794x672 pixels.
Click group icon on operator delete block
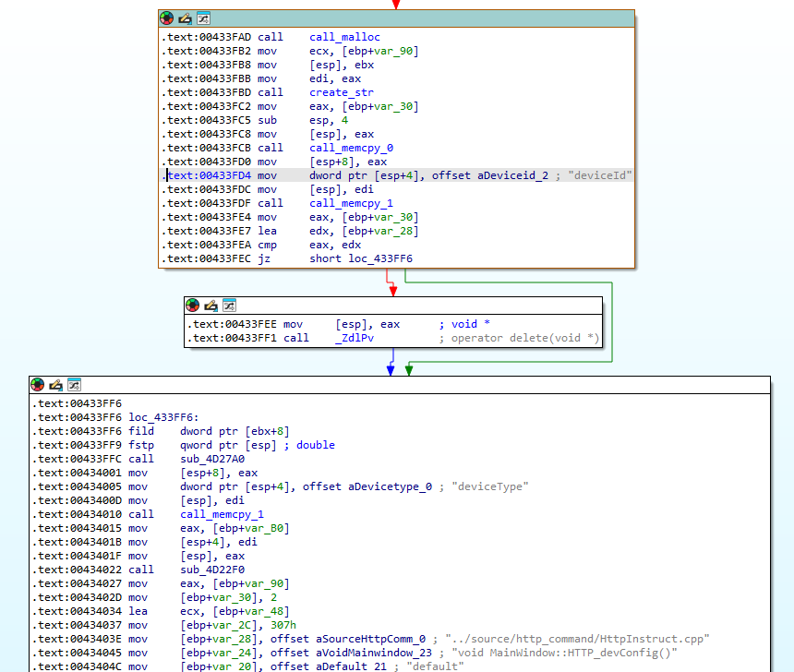(229, 306)
